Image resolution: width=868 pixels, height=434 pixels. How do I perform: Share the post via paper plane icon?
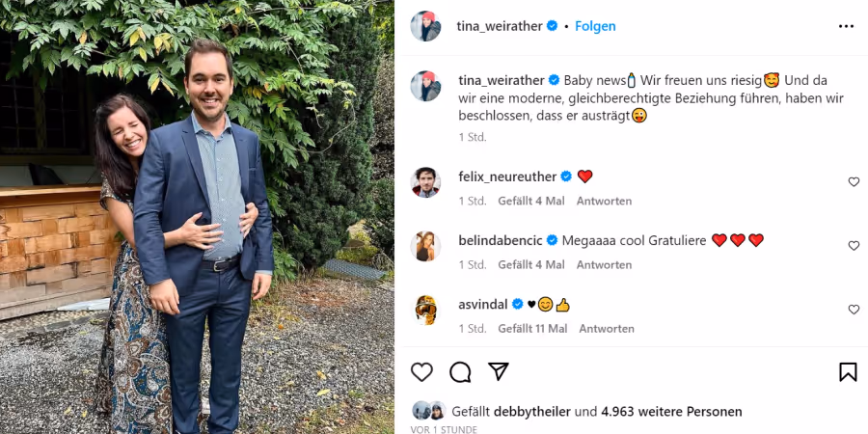[498, 372]
